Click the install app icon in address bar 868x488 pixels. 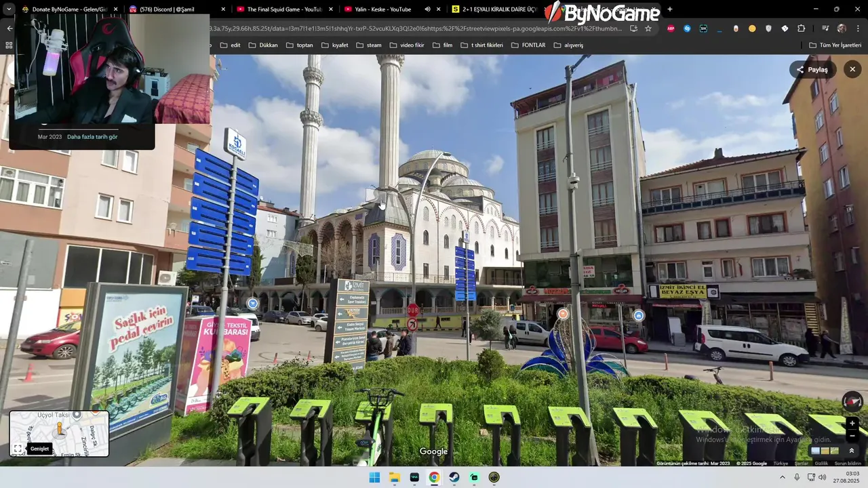point(633,28)
